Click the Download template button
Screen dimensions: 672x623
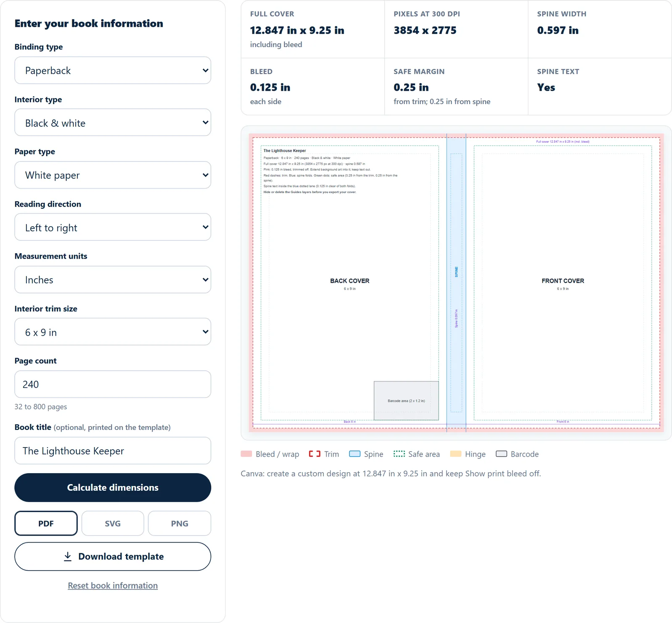pyautogui.click(x=113, y=556)
